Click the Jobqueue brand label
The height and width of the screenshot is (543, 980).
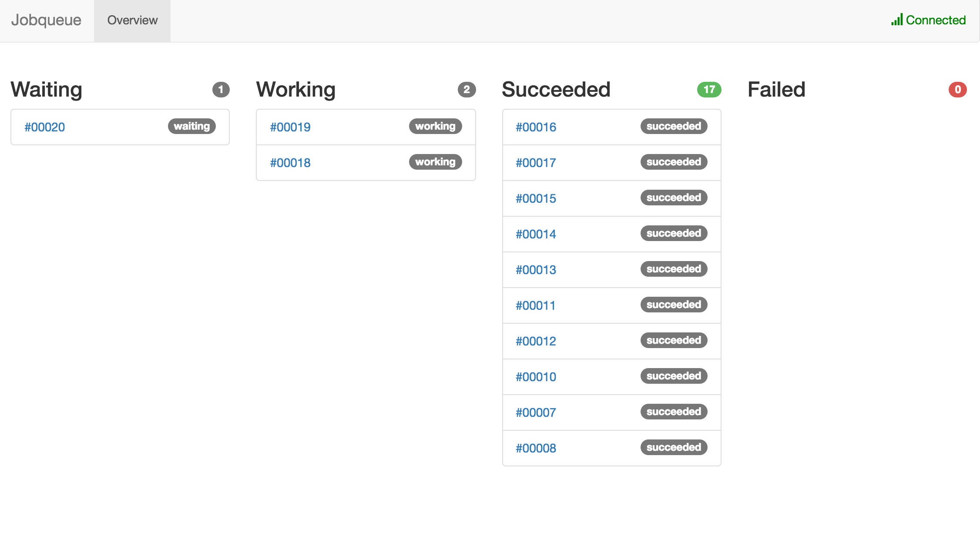coord(46,20)
